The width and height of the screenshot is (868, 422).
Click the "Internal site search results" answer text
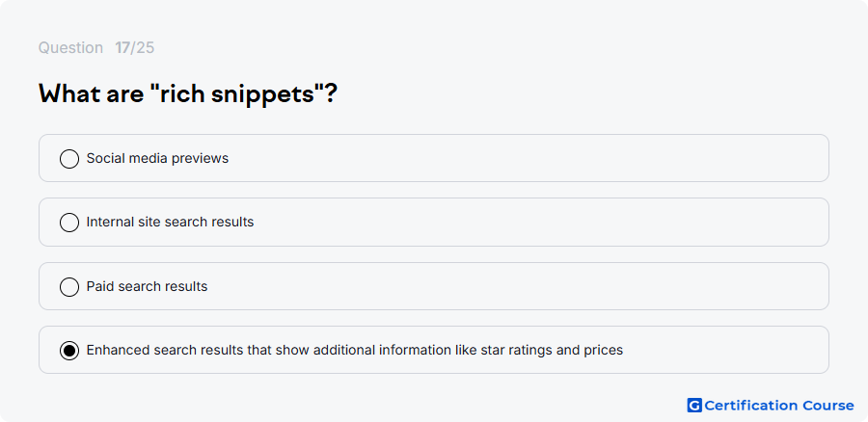tap(170, 222)
